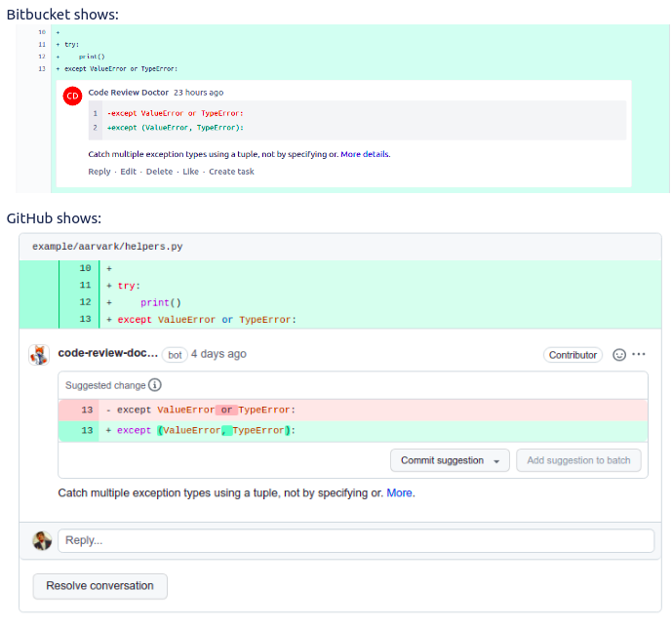Expand the Commit suggestion dropdown arrow

coord(496,461)
